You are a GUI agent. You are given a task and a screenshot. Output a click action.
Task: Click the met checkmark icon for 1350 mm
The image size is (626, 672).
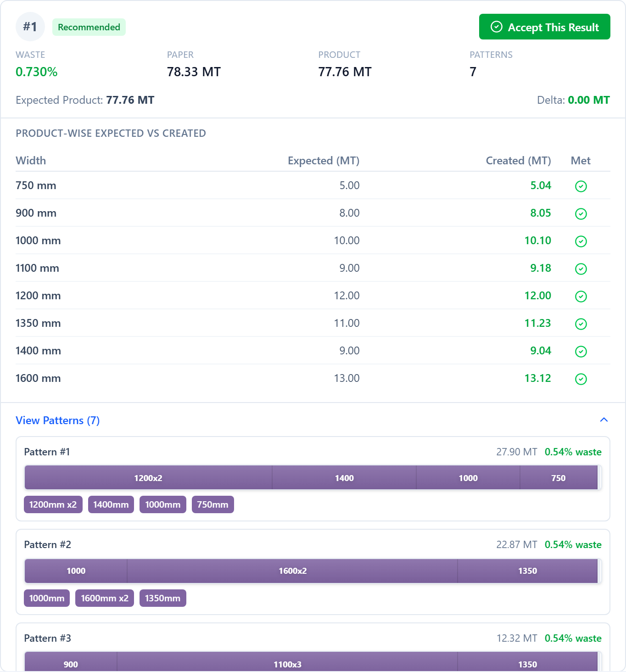click(x=581, y=324)
